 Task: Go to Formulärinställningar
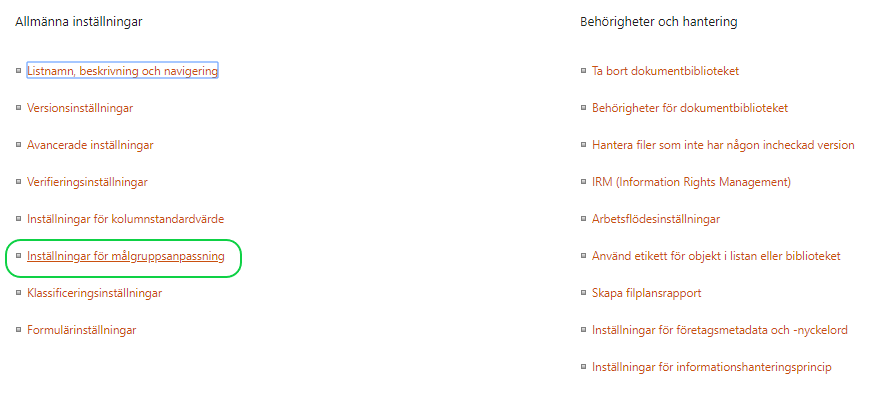82,330
